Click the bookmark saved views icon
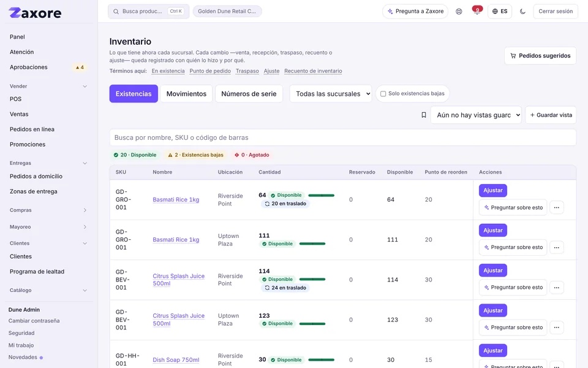588x368 pixels. [x=424, y=115]
